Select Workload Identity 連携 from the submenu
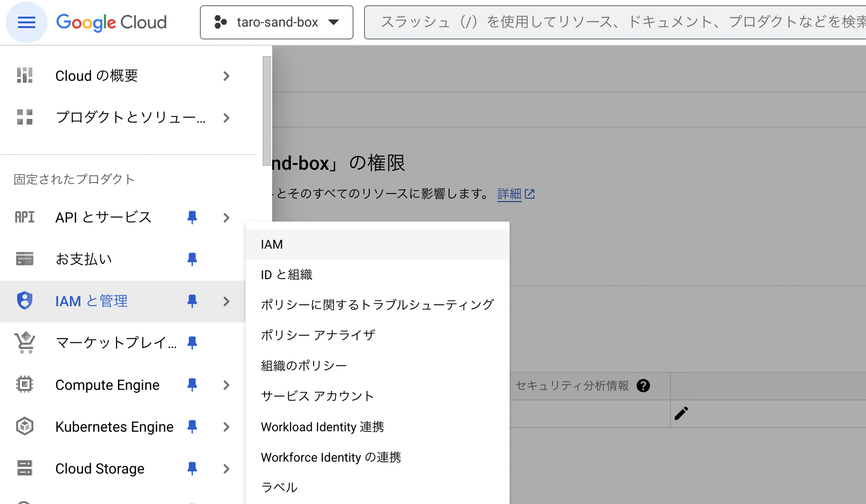 (377, 426)
